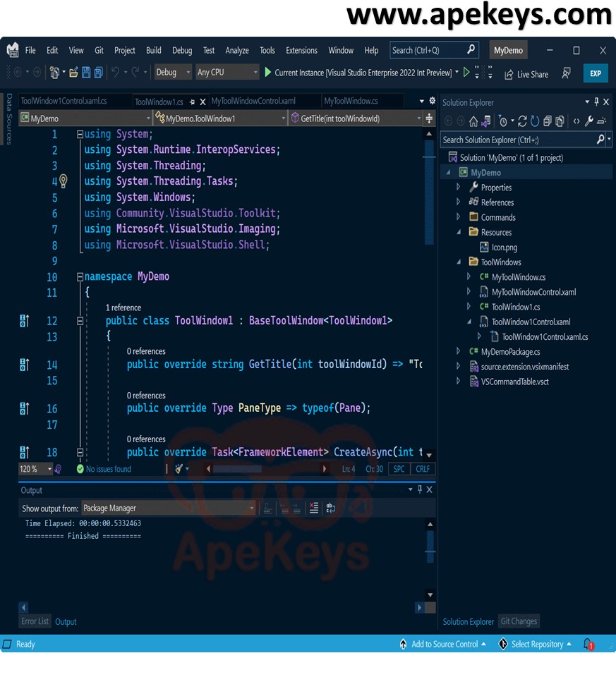The width and height of the screenshot is (616, 677).
Task: Click the 1 reference CodeLens link
Action: click(123, 307)
